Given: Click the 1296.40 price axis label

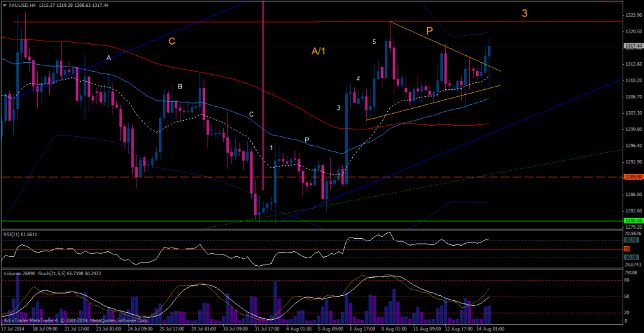Looking at the screenshot, I should coord(634,146).
